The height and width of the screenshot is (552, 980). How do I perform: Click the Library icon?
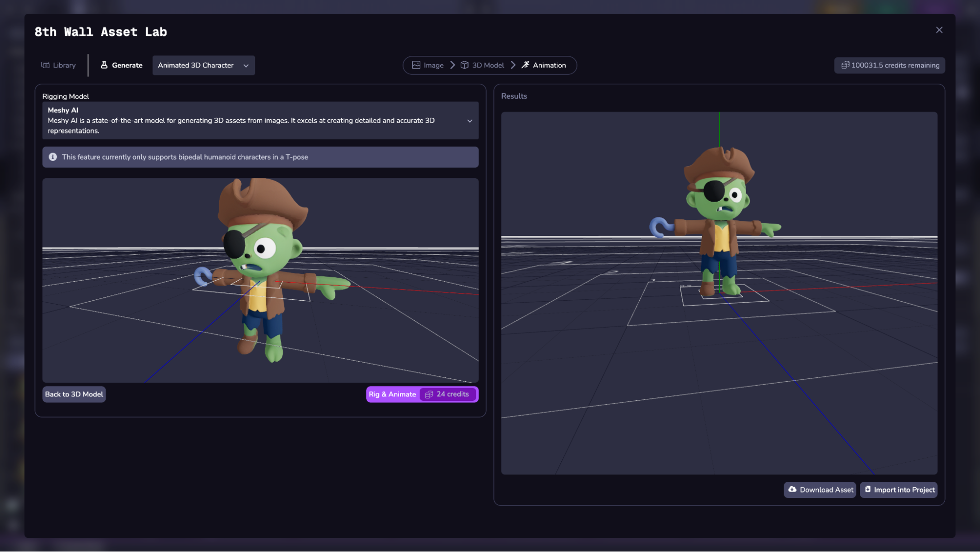point(46,65)
